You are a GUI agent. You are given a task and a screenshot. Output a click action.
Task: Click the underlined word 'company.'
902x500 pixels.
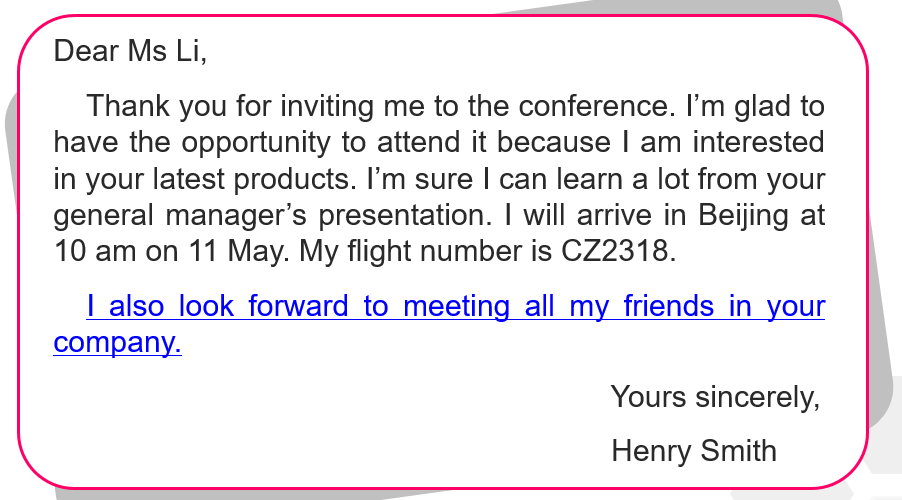(x=117, y=343)
